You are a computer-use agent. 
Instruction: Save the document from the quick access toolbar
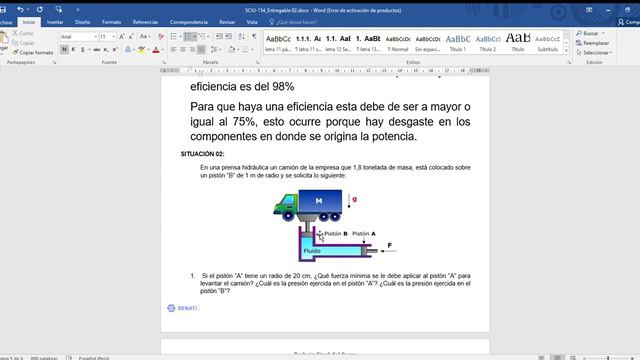3,9
